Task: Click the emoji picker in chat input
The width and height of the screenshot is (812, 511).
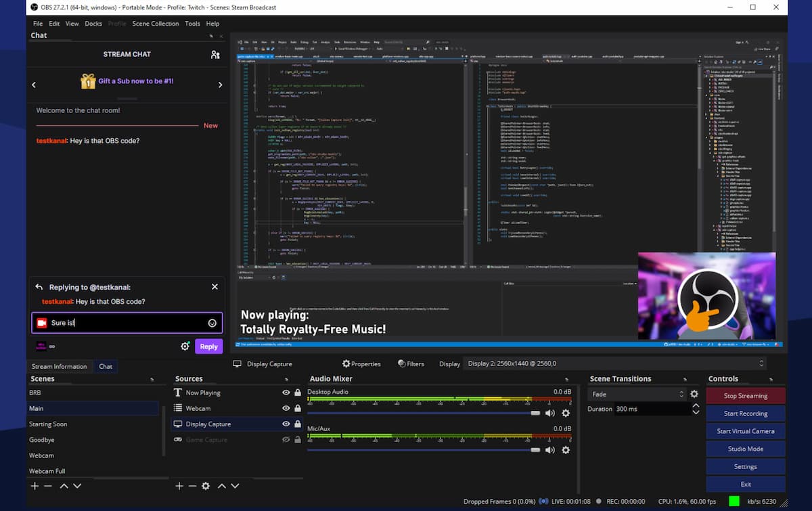Action: (x=212, y=324)
